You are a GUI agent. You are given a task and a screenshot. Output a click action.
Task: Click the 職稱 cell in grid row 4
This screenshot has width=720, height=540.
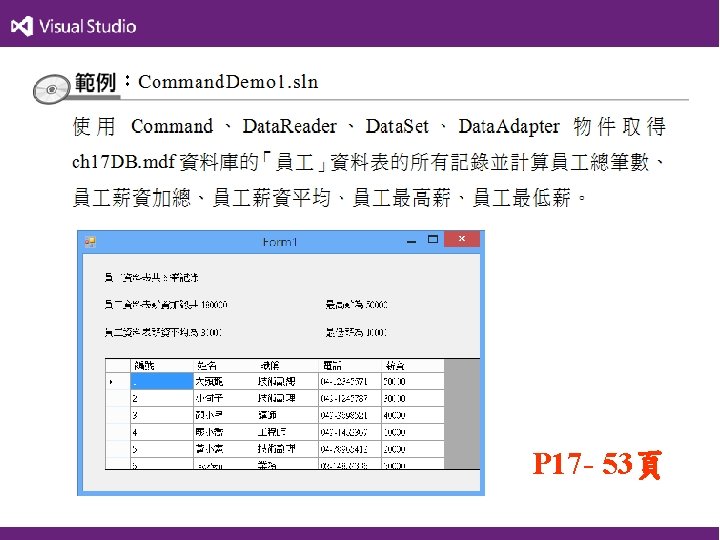click(287, 432)
